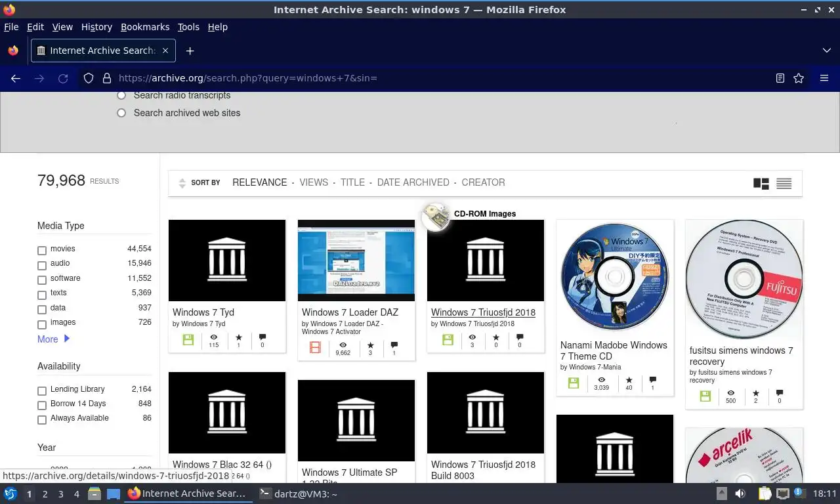Check the movies media type filter

click(x=42, y=250)
